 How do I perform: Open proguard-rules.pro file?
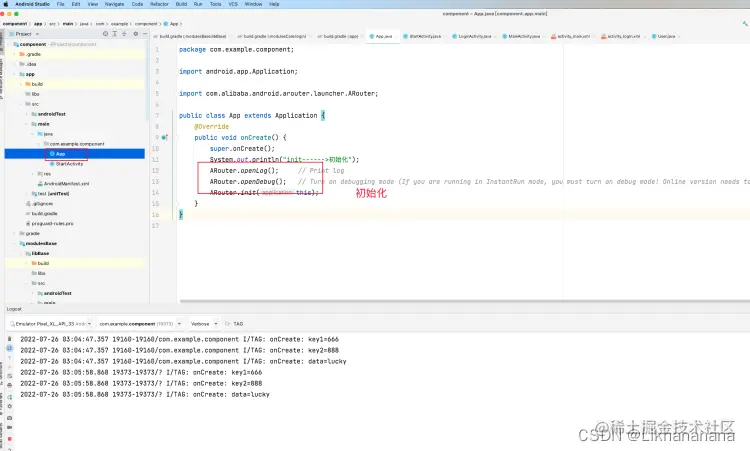tap(52, 224)
